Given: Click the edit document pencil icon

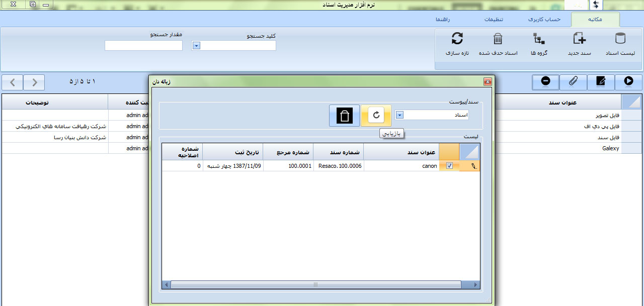Looking at the screenshot, I should 601,82.
